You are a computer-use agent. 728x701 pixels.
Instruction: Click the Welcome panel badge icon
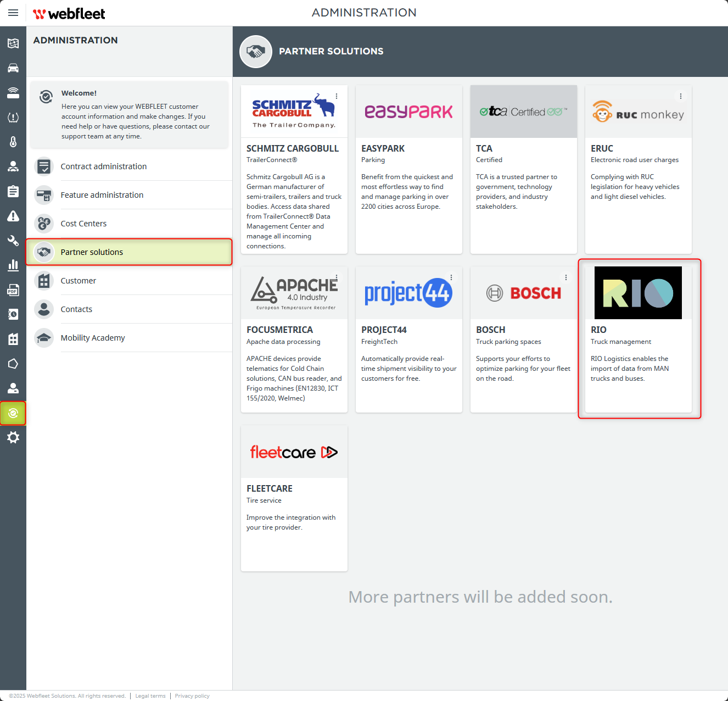click(x=46, y=97)
